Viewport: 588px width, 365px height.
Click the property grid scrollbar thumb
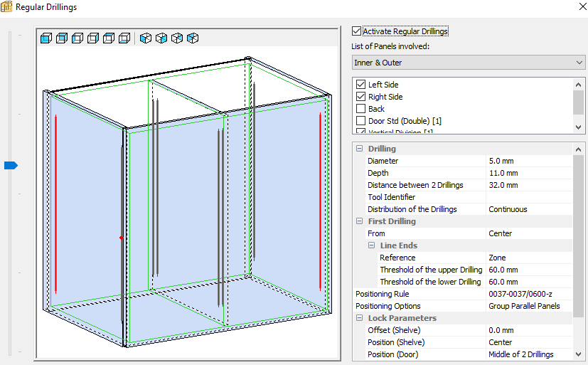578,235
